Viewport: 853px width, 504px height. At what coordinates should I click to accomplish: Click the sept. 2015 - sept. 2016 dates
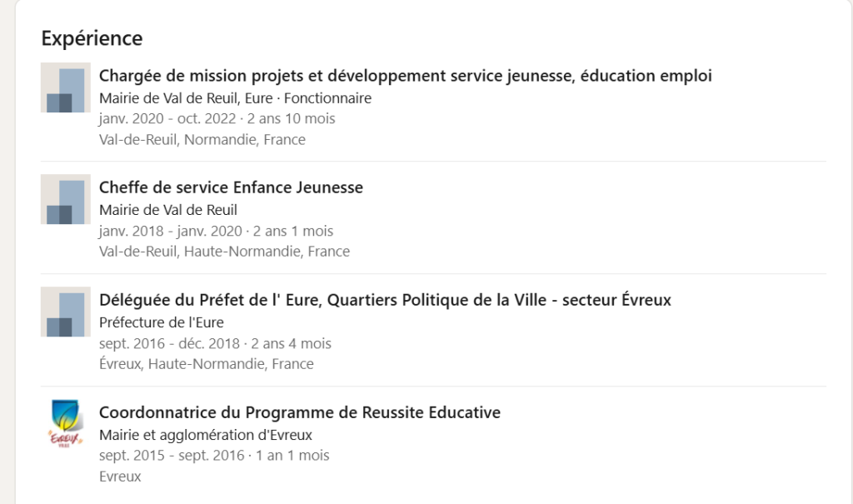(213, 456)
